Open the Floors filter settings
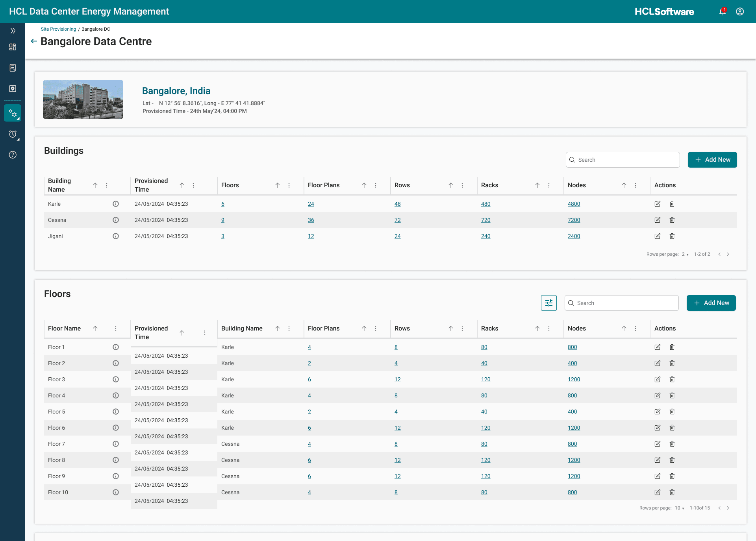Image resolution: width=756 pixels, height=541 pixels. [x=549, y=303]
